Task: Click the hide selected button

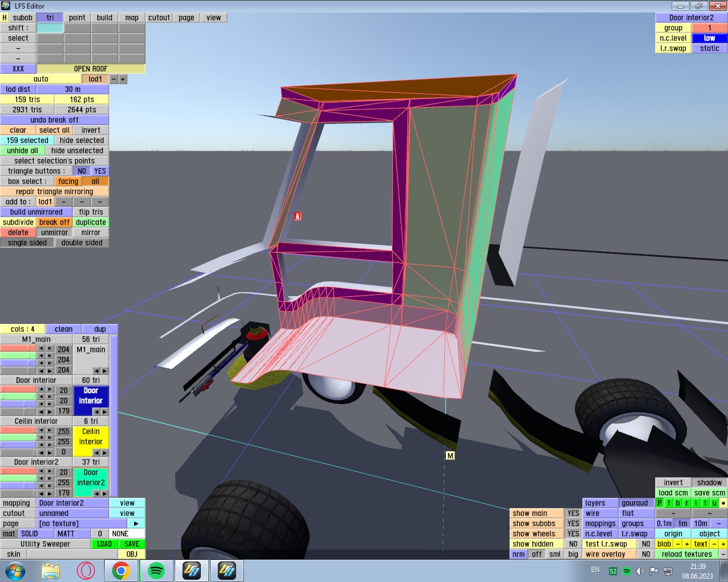Action: pyautogui.click(x=82, y=140)
